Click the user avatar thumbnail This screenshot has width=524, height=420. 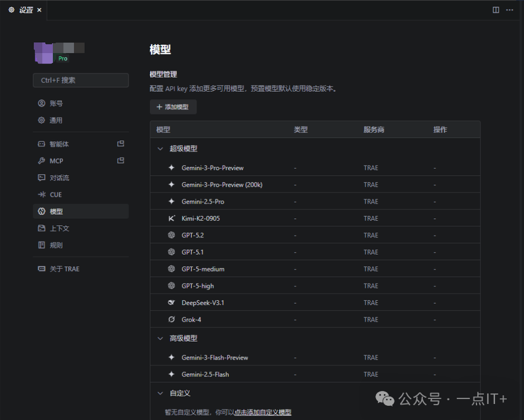pos(43,53)
